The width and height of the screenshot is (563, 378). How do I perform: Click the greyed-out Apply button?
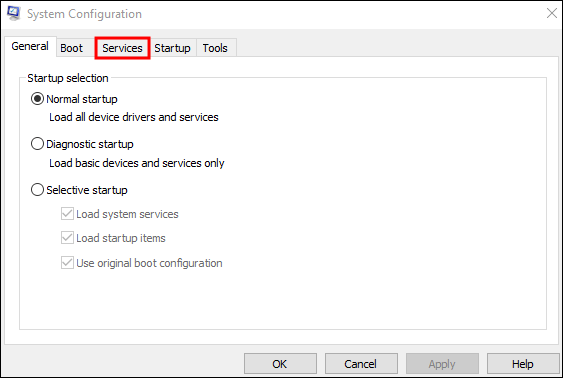(442, 364)
